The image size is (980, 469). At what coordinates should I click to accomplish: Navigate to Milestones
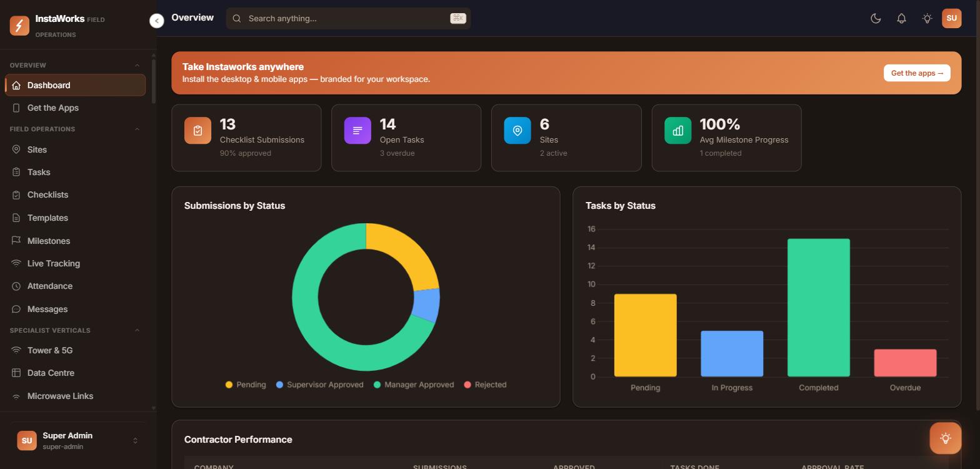(x=76, y=241)
